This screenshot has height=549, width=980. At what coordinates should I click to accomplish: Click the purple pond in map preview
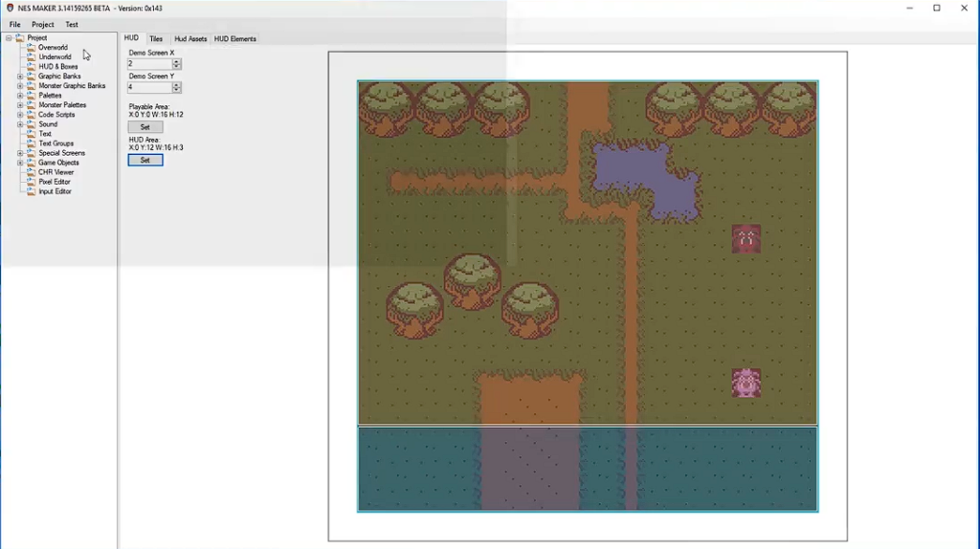click(646, 181)
